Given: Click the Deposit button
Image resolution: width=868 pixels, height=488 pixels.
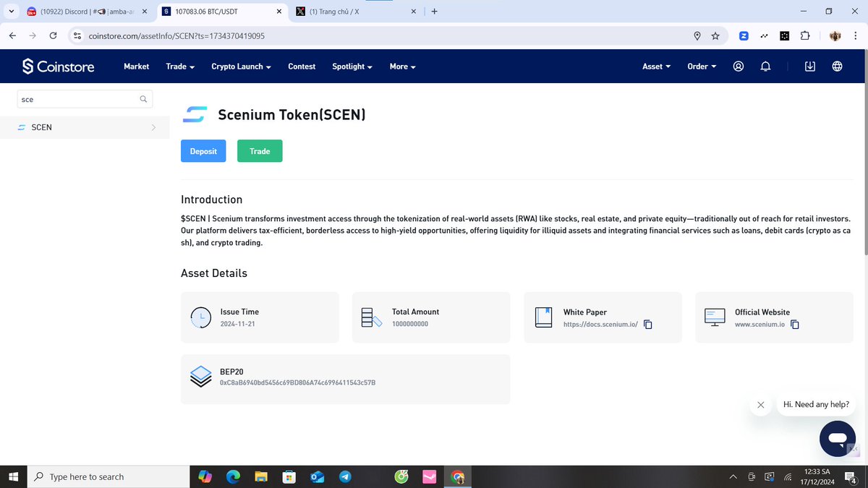Looking at the screenshot, I should 203,151.
